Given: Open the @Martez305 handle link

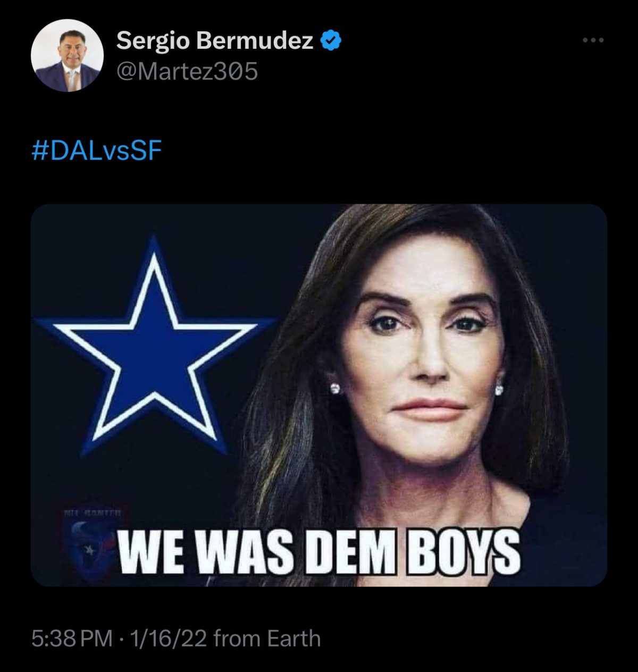Looking at the screenshot, I should coord(187,71).
